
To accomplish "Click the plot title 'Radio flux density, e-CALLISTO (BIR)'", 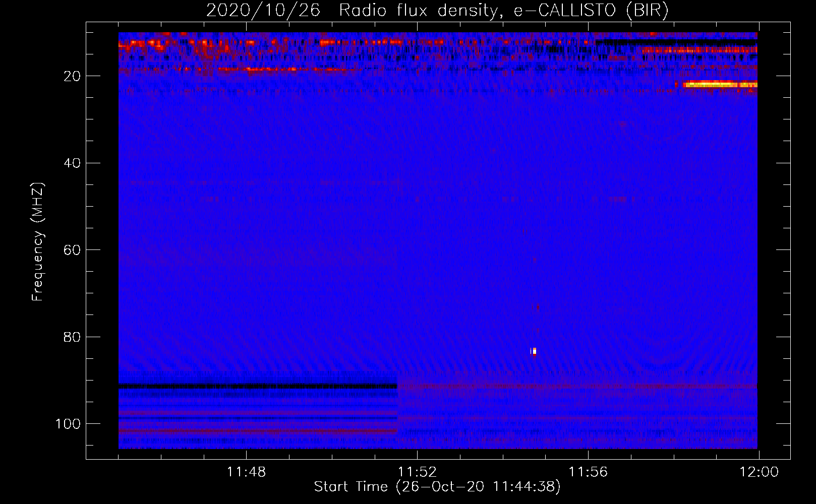I will coord(504,11).
